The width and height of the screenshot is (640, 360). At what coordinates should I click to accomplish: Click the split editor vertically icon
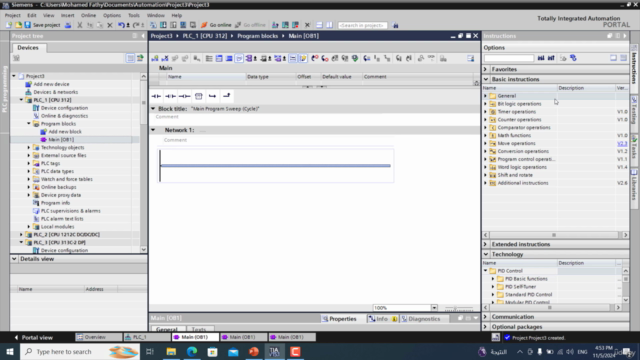point(329,25)
